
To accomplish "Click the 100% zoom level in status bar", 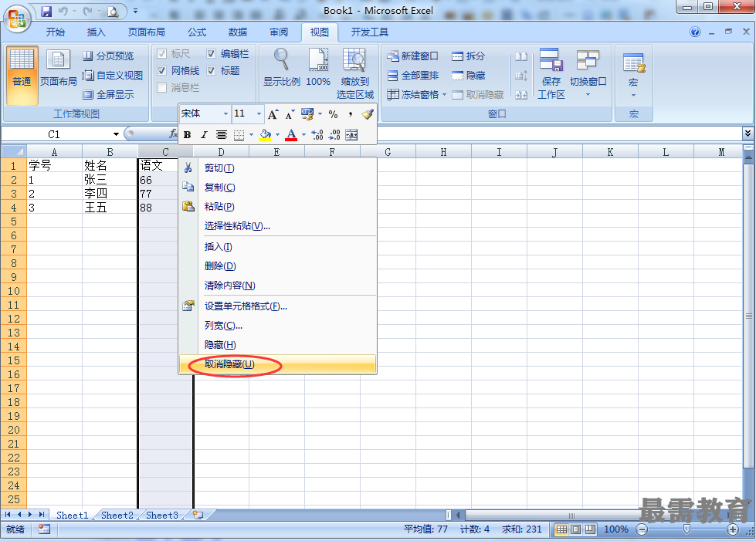I will tap(616, 529).
